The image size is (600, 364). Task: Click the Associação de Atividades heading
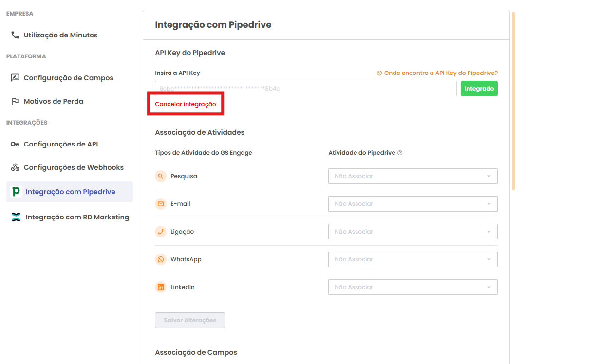pos(200,132)
